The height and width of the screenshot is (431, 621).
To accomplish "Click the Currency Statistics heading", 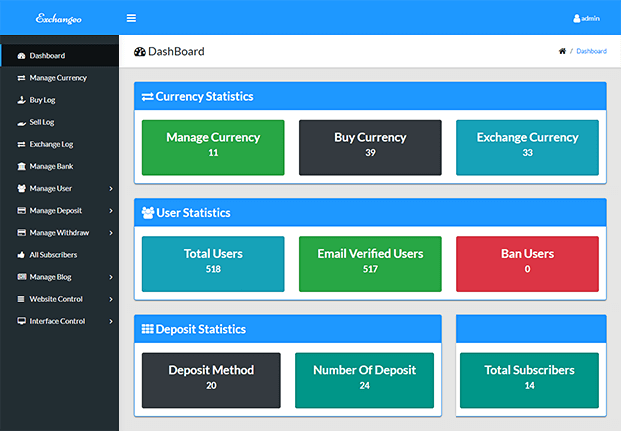I will pos(204,97).
